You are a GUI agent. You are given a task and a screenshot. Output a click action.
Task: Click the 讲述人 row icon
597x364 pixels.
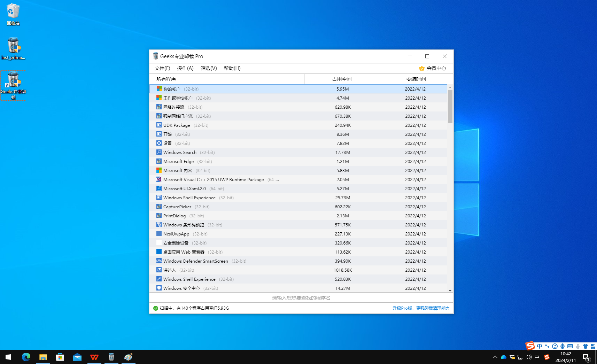159,270
